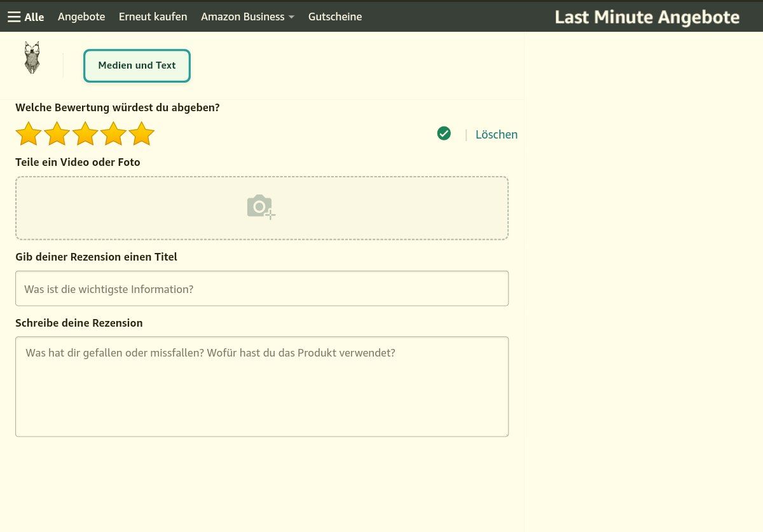Click the green checkmark status icon
The image size is (763, 532).
tap(444, 133)
